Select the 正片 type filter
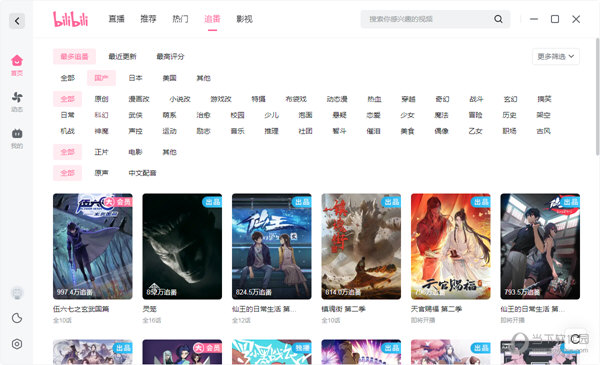 [x=101, y=152]
